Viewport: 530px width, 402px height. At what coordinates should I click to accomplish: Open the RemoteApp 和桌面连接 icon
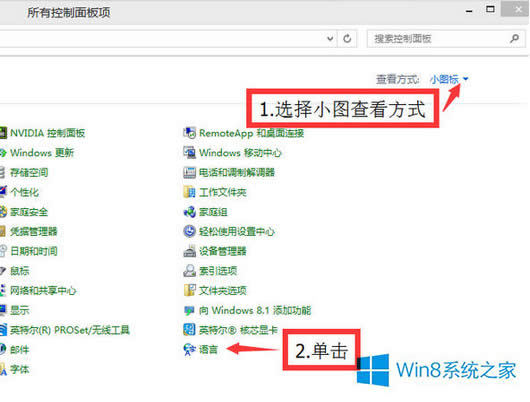pos(189,133)
